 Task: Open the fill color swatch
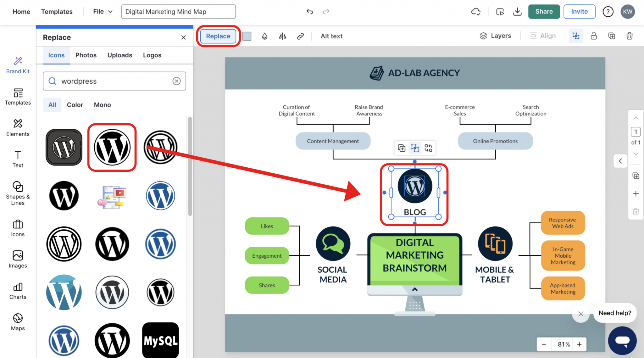pyautogui.click(x=247, y=36)
